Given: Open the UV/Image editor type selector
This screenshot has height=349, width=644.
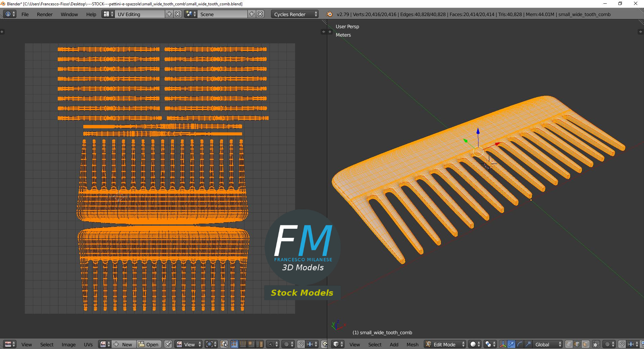Looking at the screenshot, I should click(x=10, y=344).
